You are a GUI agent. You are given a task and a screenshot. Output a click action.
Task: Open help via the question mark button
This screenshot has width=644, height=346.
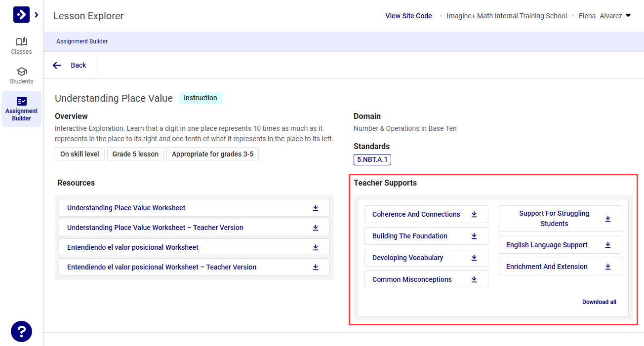[x=21, y=331]
